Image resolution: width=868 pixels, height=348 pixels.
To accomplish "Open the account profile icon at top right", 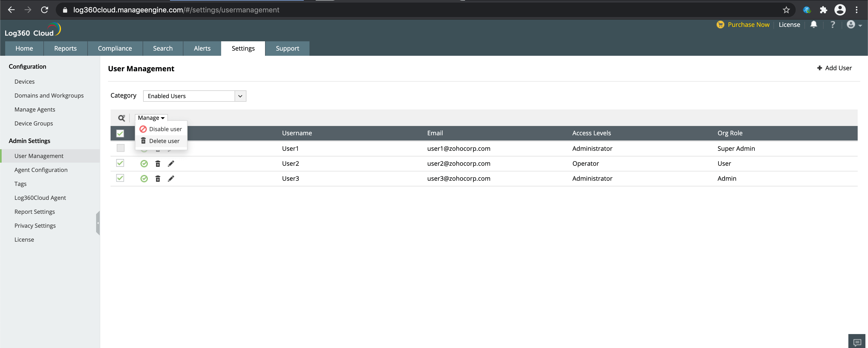I will [851, 25].
